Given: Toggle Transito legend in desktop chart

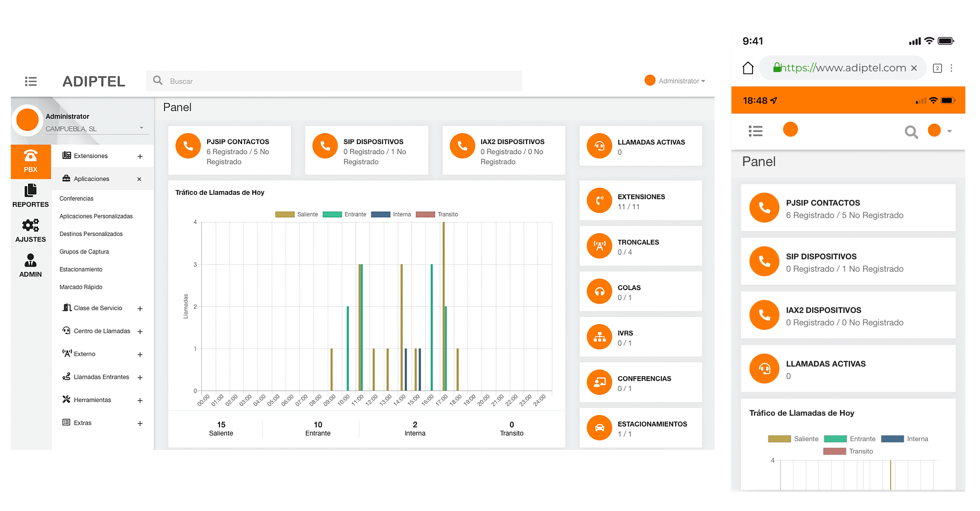Looking at the screenshot, I should (x=437, y=214).
